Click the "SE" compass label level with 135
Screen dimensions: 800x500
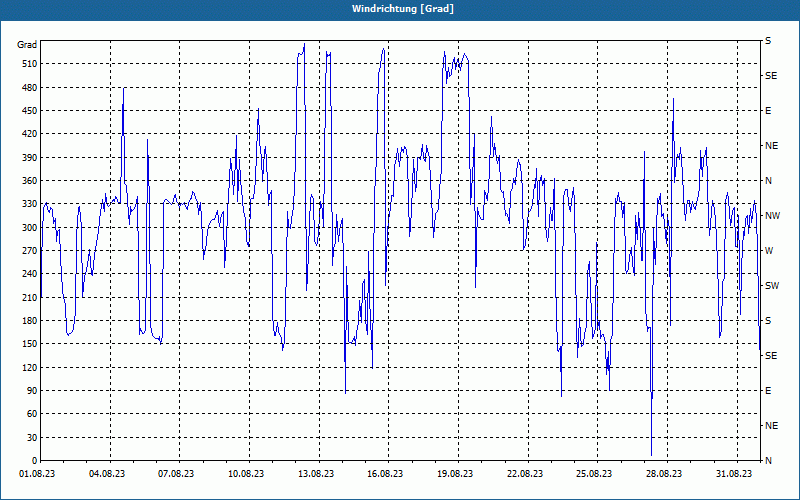771,356
